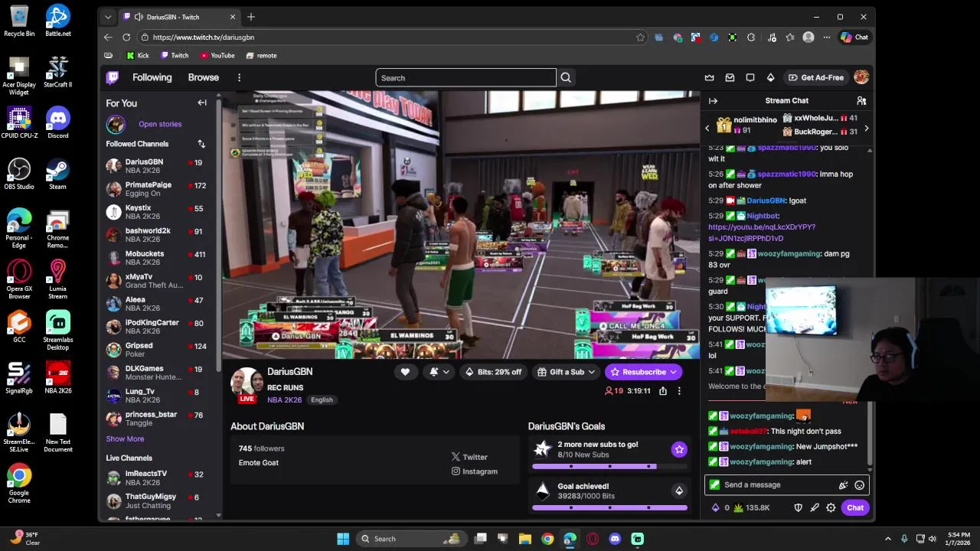Bookmark page with star in address bar
This screenshot has width=980, height=551.
pyautogui.click(x=640, y=37)
